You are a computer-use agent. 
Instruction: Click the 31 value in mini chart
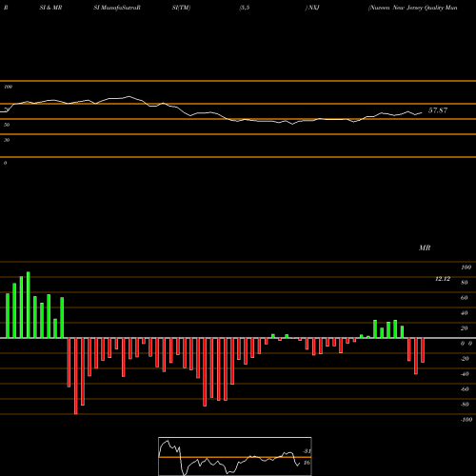tap(307, 451)
